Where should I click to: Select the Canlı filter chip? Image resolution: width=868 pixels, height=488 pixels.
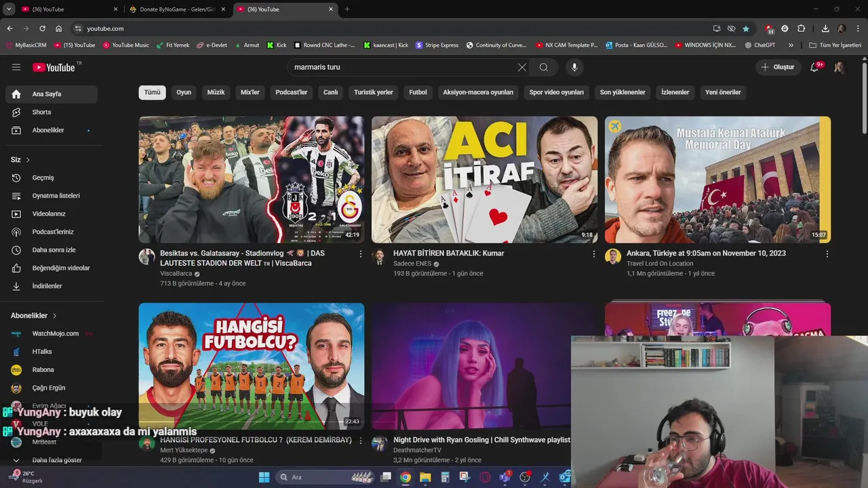coord(331,92)
